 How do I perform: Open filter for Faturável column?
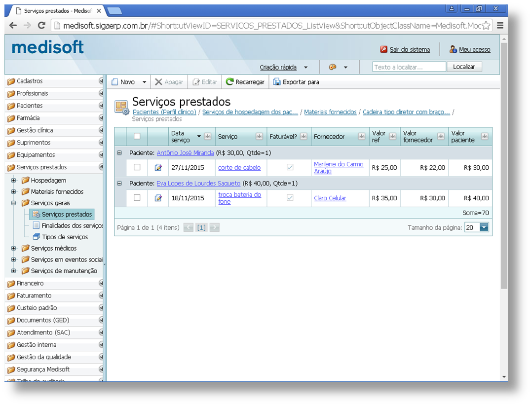pyautogui.click(x=304, y=136)
